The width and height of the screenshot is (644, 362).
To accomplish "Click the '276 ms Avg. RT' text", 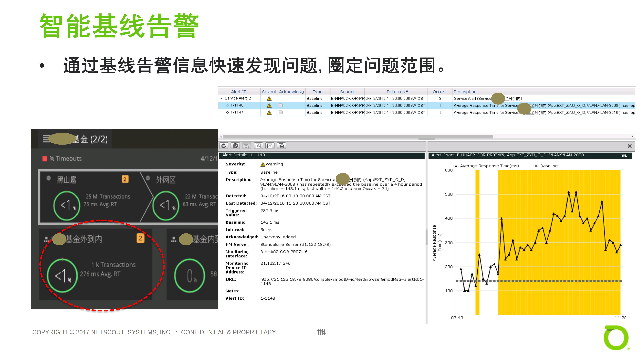I will point(100,274).
